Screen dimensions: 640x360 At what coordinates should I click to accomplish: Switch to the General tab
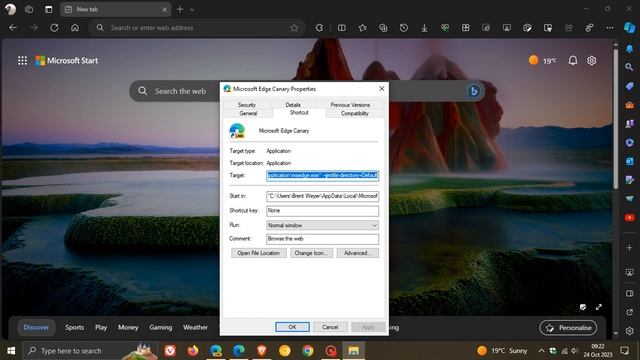[x=248, y=113]
